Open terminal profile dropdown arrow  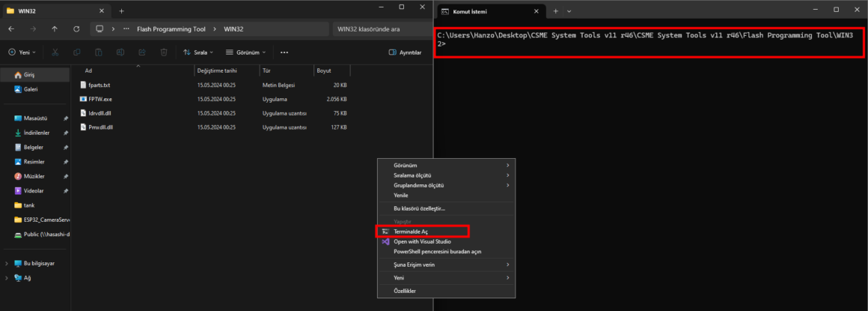[569, 11]
